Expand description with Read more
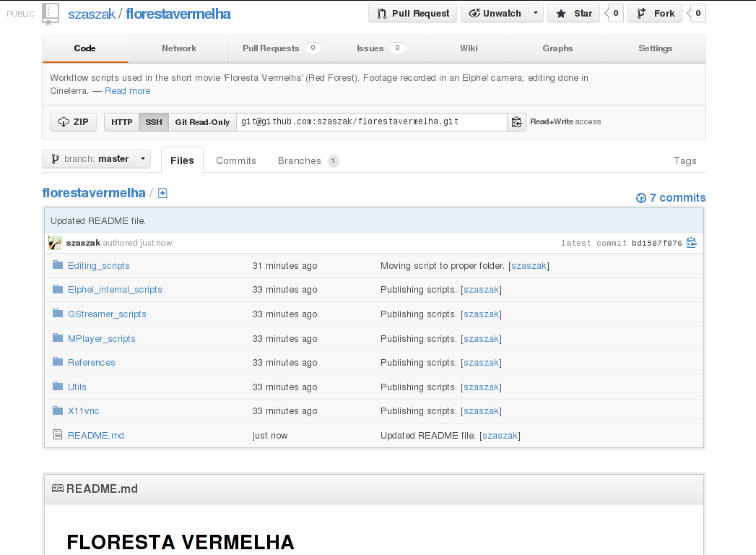 click(127, 91)
